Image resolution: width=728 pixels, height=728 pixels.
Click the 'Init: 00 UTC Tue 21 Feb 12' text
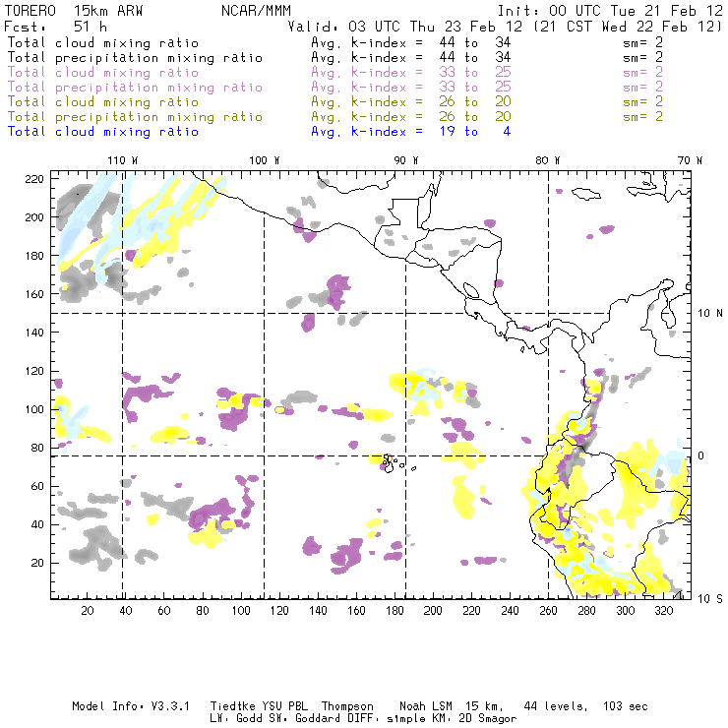[x=610, y=11]
